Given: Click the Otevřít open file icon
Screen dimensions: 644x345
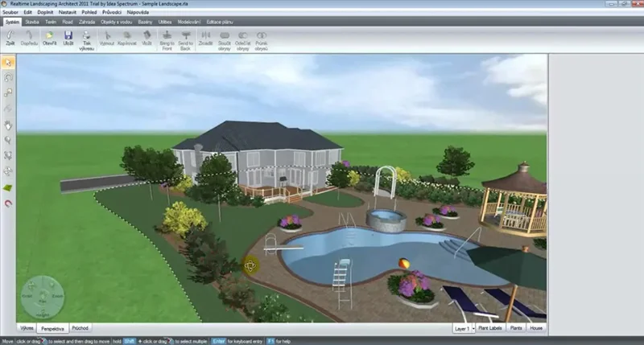Looking at the screenshot, I should [50, 39].
